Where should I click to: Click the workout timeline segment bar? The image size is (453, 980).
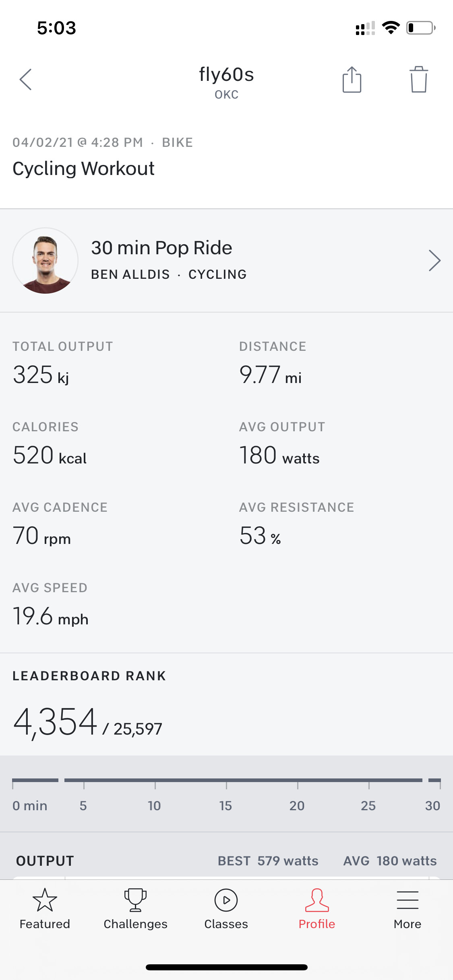[x=243, y=780]
